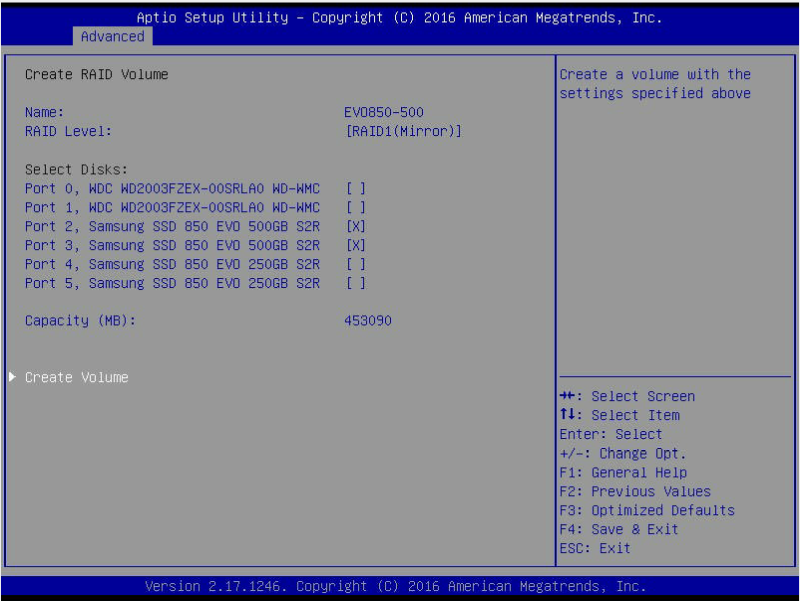Image resolution: width=800 pixels, height=601 pixels.
Task: Select the Port 1 WDC WD2003FZEX disk label
Action: coord(172,208)
